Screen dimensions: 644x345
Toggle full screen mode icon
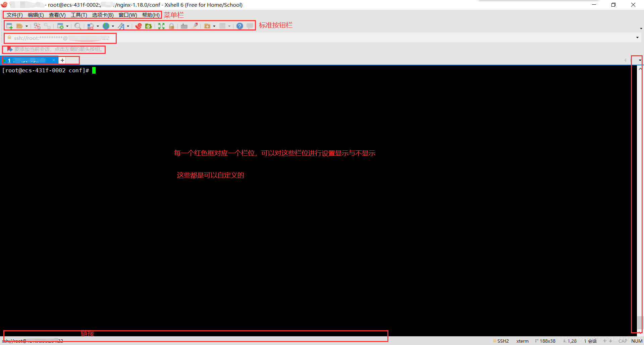click(x=161, y=26)
